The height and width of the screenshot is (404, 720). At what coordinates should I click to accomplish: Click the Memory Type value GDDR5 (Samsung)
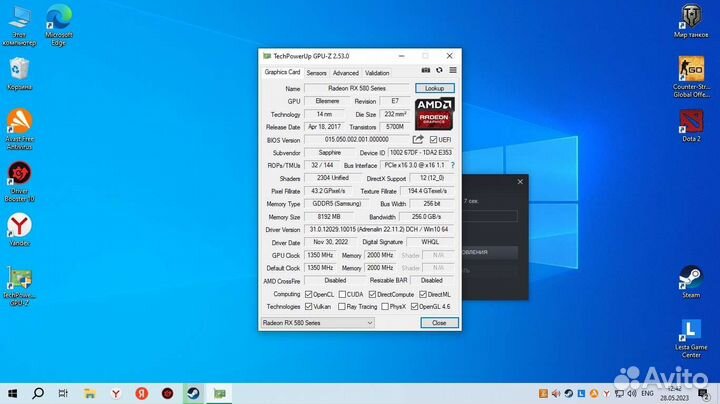tap(337, 204)
